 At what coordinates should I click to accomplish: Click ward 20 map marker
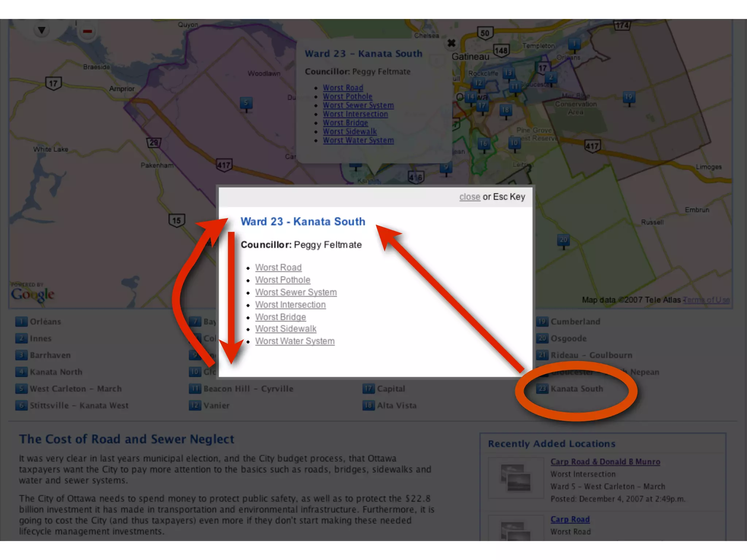[564, 240]
